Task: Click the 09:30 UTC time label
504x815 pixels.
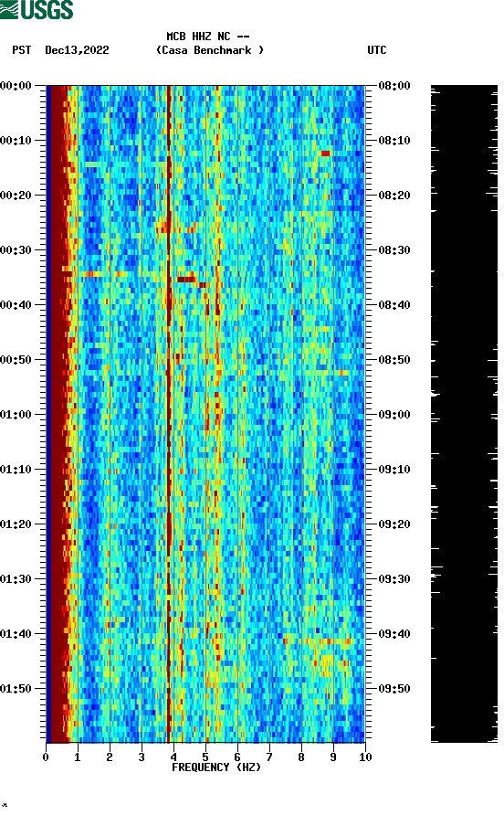Action: pos(394,579)
